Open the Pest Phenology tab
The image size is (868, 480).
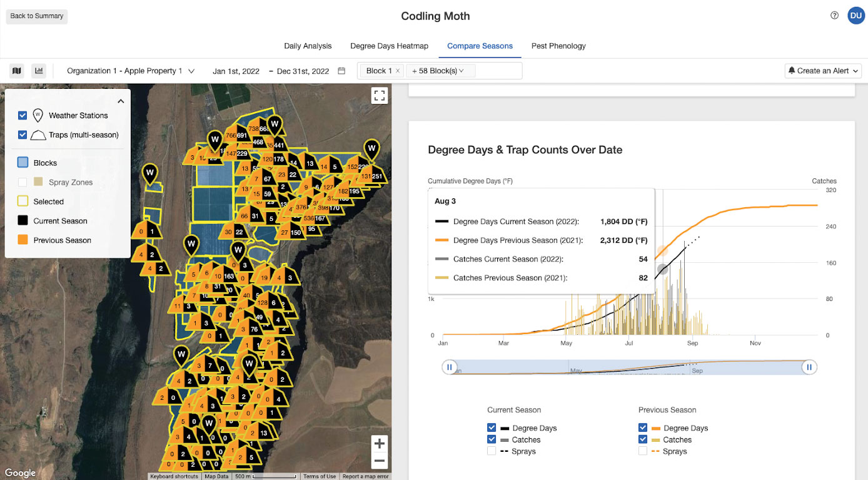coord(558,46)
